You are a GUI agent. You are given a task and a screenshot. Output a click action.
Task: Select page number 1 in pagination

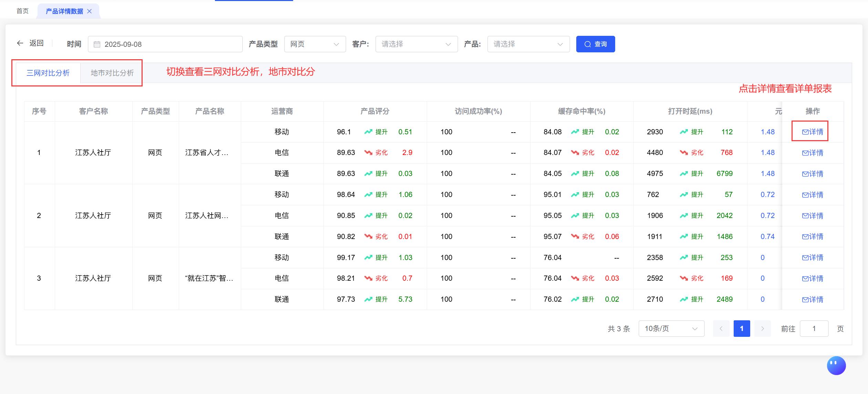tap(742, 329)
